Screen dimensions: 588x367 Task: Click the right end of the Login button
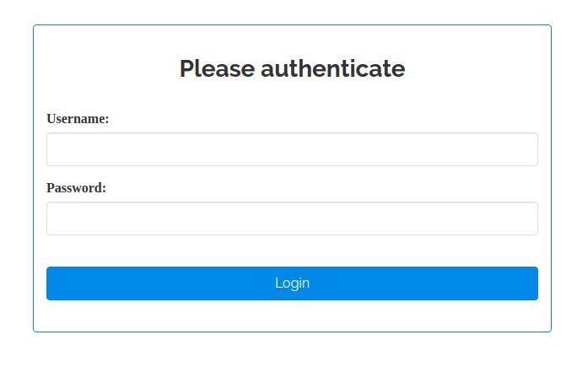point(526,283)
